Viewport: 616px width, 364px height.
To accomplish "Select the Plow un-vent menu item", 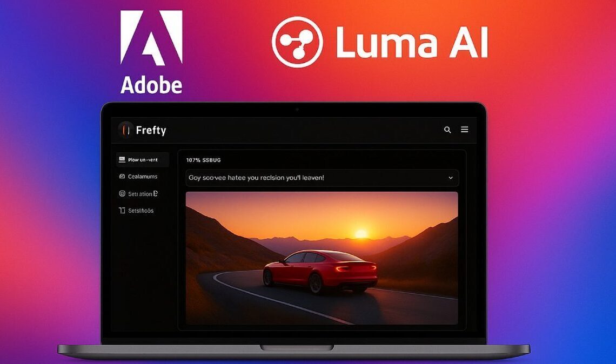I will tap(143, 160).
